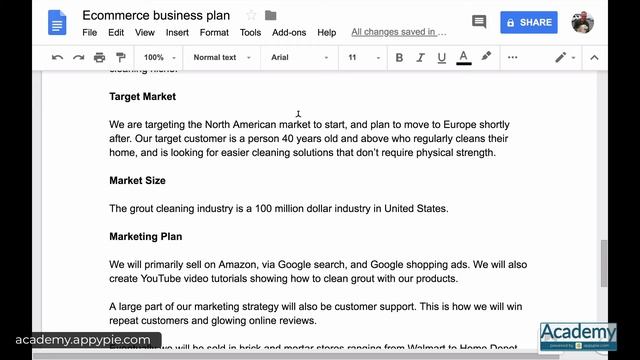Click the Market Size heading
640x360 pixels.
(x=137, y=180)
